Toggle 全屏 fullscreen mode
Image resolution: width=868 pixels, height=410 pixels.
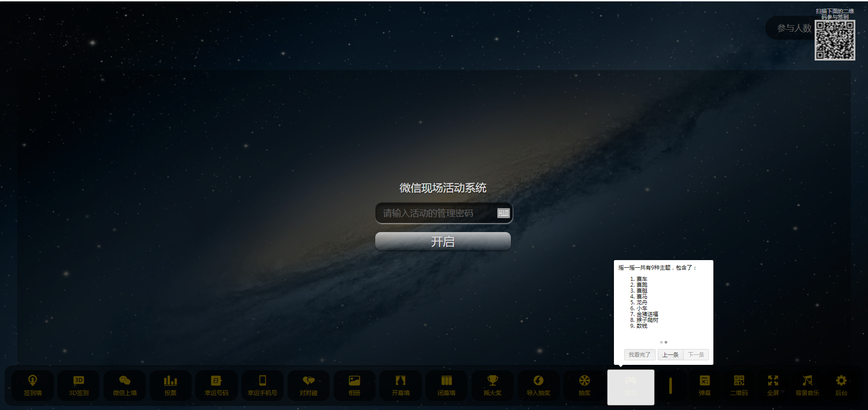[773, 385]
